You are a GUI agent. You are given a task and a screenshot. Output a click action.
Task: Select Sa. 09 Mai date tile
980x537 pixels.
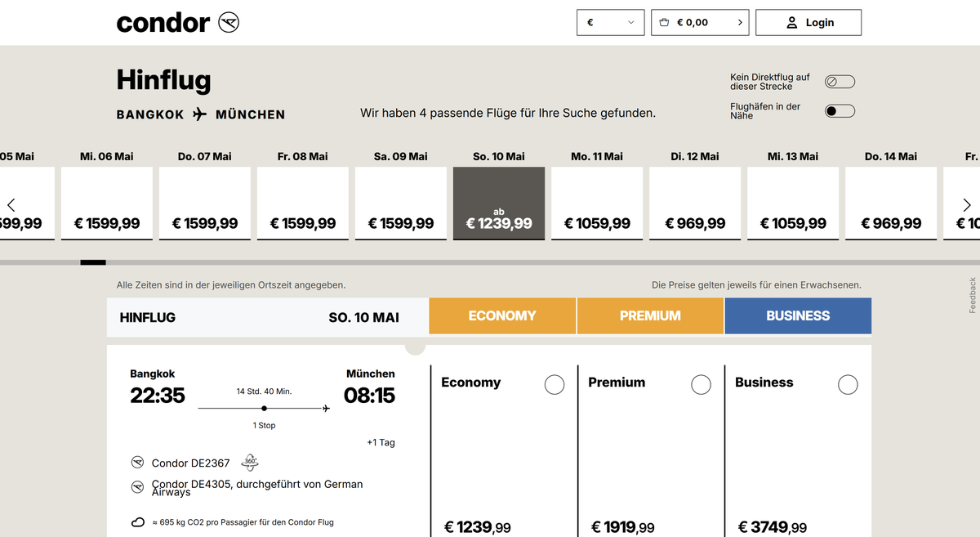[x=401, y=204]
